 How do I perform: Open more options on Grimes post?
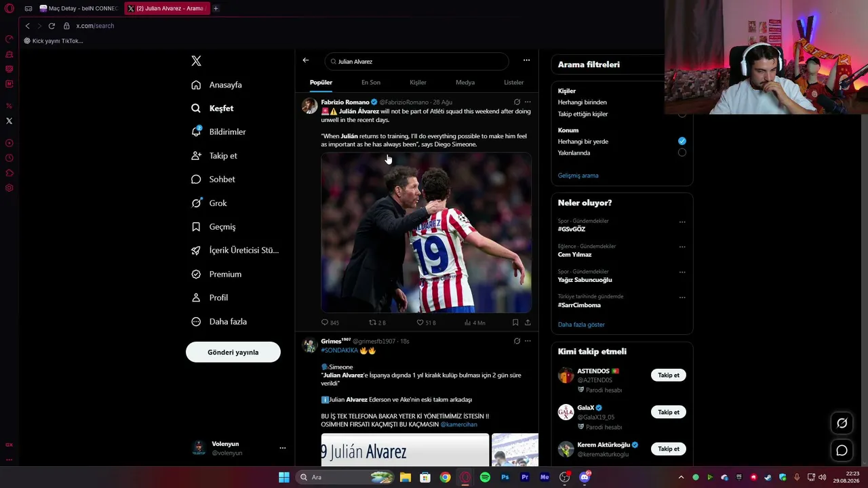coord(528,341)
